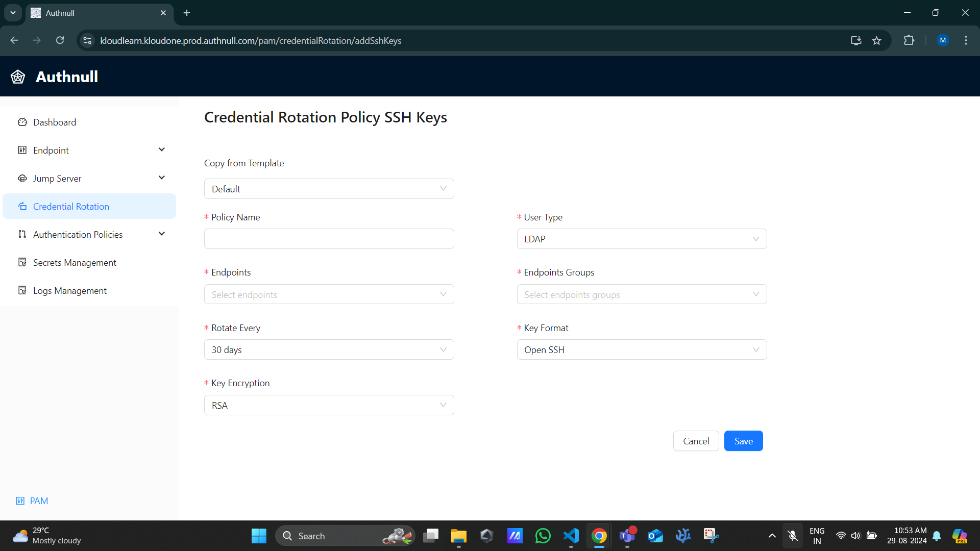Screen dimensions: 980x551
Task: Bookmark this page with the star icon
Action: (x=877, y=40)
